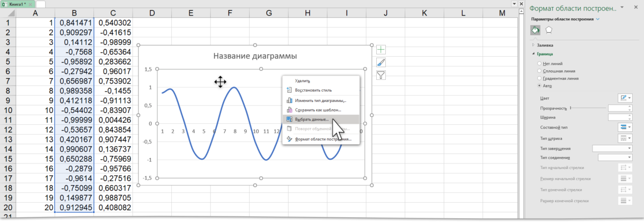Click the 'Ширина' width input field
The width and height of the screenshot is (644, 223).
(620, 117)
